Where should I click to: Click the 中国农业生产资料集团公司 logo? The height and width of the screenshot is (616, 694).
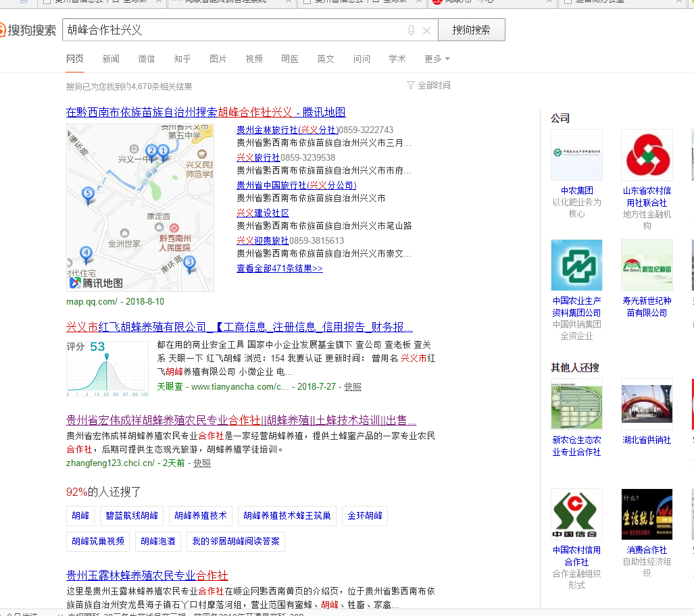click(576, 265)
